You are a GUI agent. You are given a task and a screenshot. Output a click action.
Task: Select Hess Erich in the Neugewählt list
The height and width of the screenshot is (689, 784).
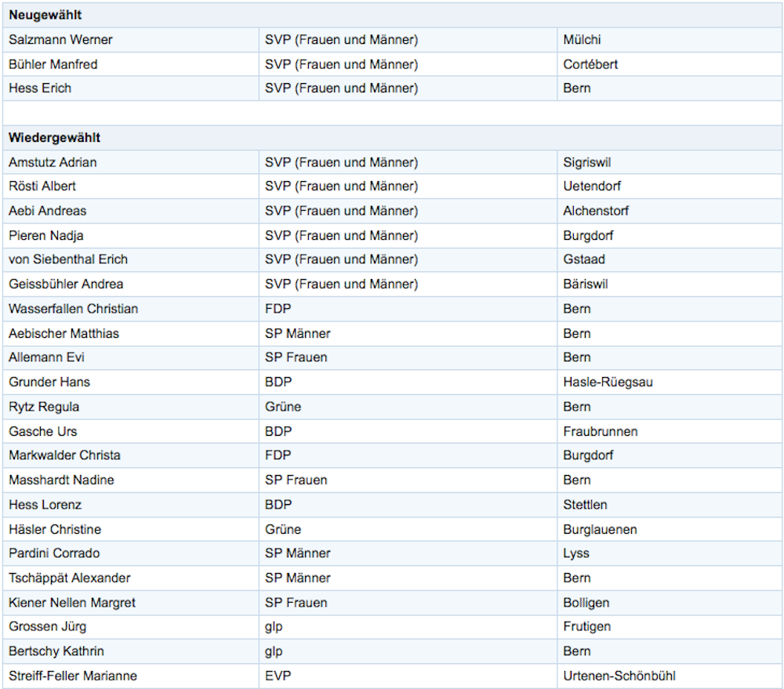pyautogui.click(x=40, y=88)
